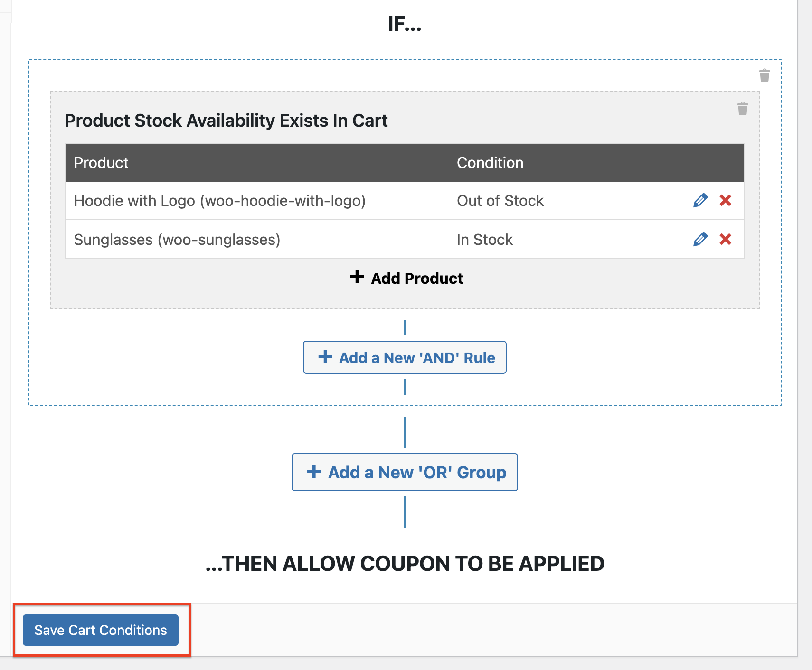Edit the Sunglasses product row
Viewport: 812px width, 670px height.
pyautogui.click(x=700, y=240)
